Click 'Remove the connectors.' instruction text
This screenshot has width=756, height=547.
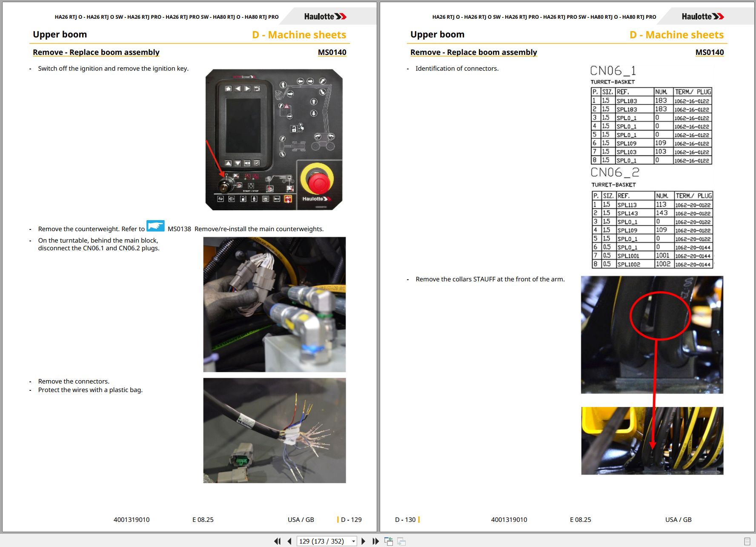[74, 381]
